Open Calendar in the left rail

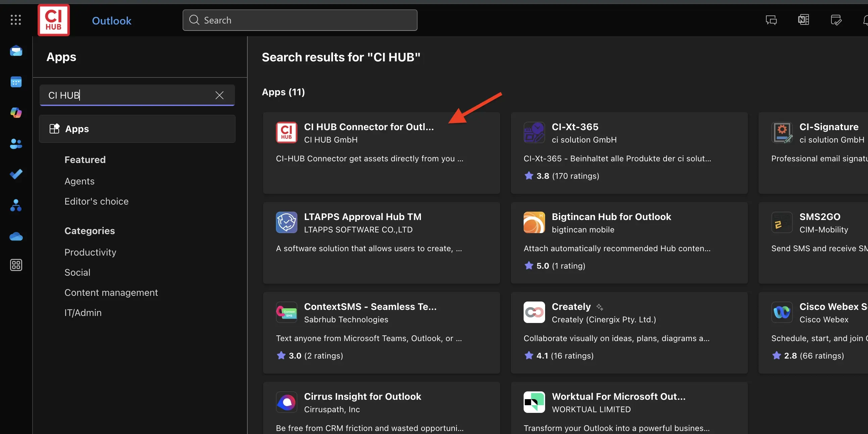16,82
